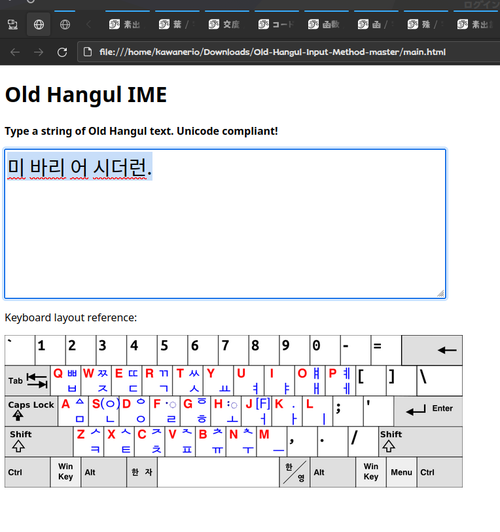Click the C key with ㅊ
The height and width of the screenshot is (532, 500).
click(x=150, y=441)
